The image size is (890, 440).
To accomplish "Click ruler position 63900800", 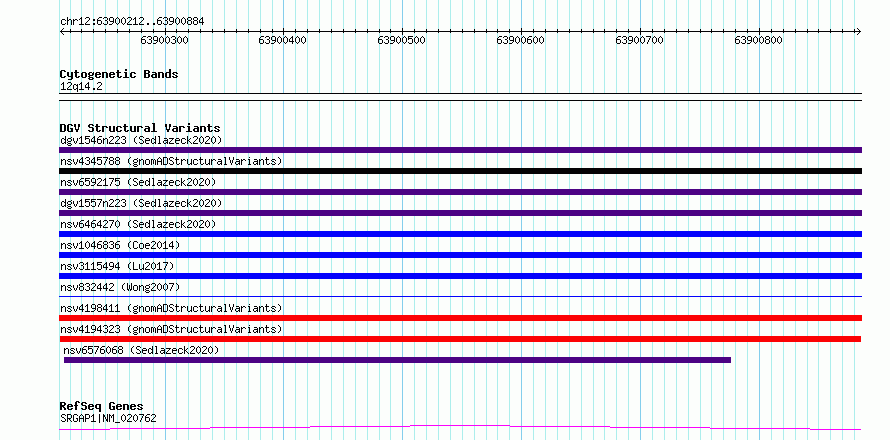I will (758, 40).
